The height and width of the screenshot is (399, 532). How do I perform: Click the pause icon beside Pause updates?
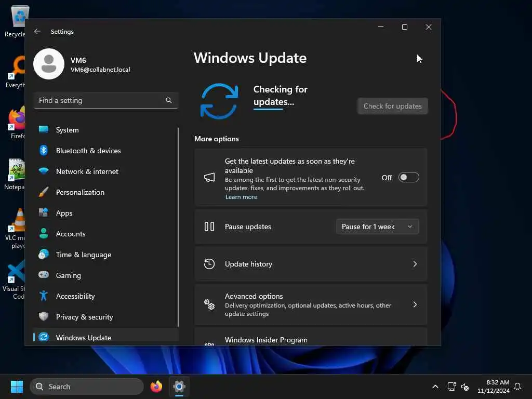(x=209, y=227)
